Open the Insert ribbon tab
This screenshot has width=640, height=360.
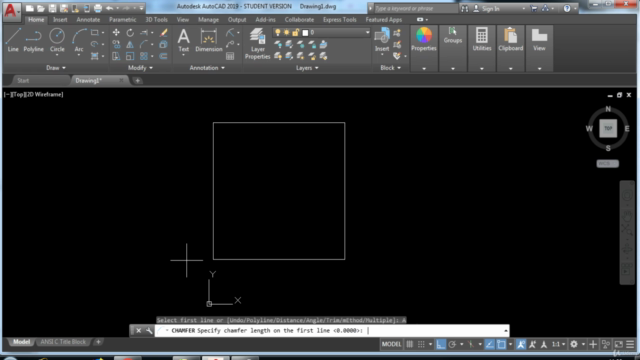[60, 20]
